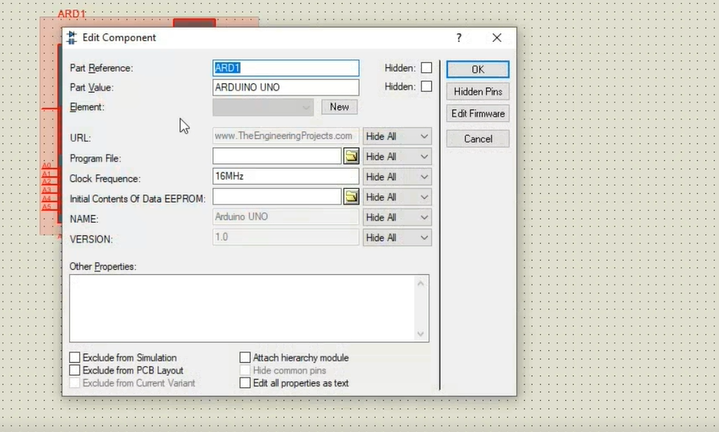Click the New element button
Image resolution: width=719 pixels, height=432 pixels.
(339, 107)
